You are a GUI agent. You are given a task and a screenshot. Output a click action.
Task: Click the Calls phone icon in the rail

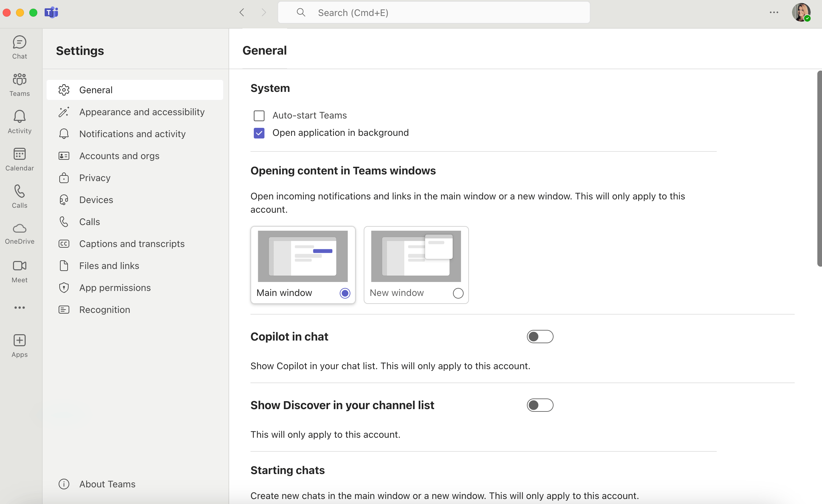[19, 197]
